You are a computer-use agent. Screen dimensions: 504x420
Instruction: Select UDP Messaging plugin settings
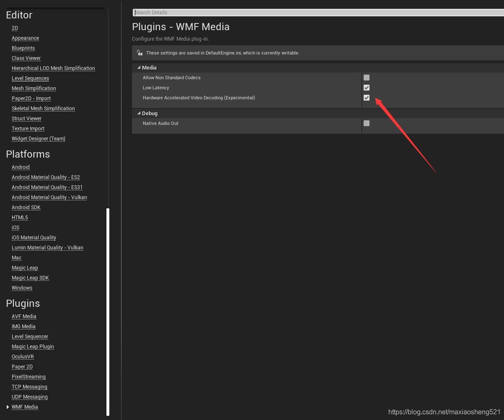(30, 397)
